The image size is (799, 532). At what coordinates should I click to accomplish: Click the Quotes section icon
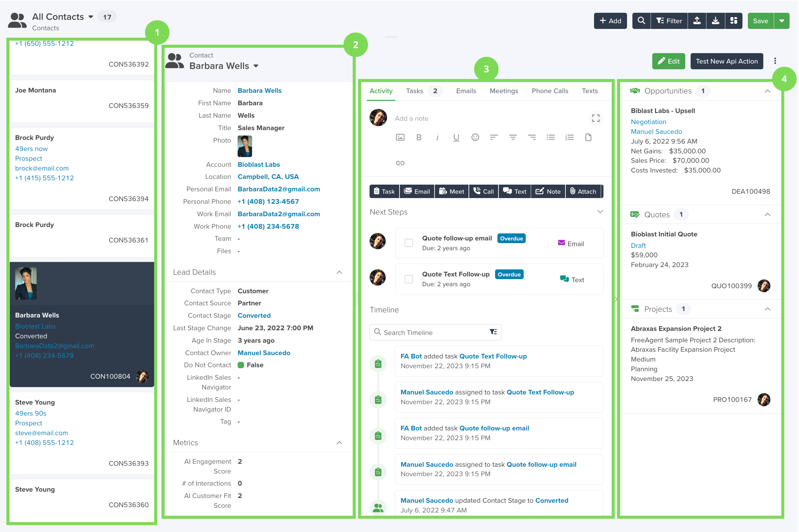click(x=635, y=215)
